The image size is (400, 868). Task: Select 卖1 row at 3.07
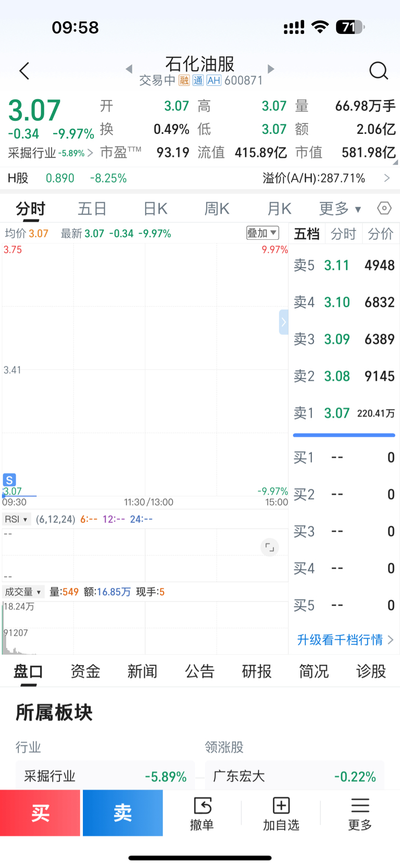coord(344,413)
